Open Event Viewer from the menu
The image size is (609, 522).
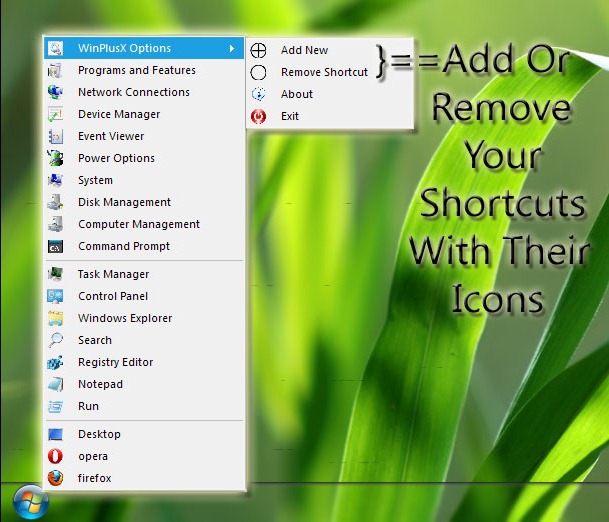pyautogui.click(x=111, y=136)
